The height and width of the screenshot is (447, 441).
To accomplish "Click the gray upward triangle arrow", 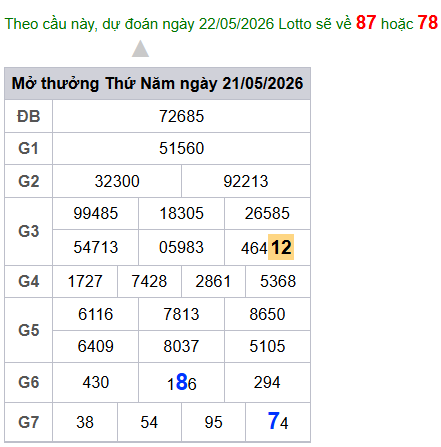I will (x=140, y=49).
